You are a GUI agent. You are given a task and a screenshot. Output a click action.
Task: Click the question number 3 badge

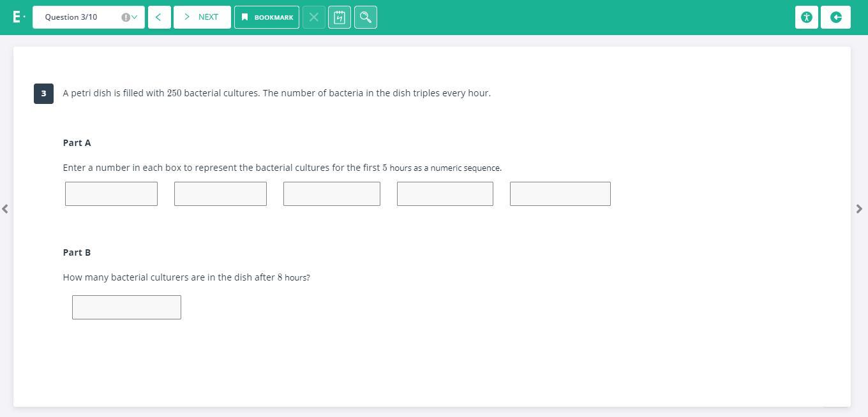coord(43,93)
